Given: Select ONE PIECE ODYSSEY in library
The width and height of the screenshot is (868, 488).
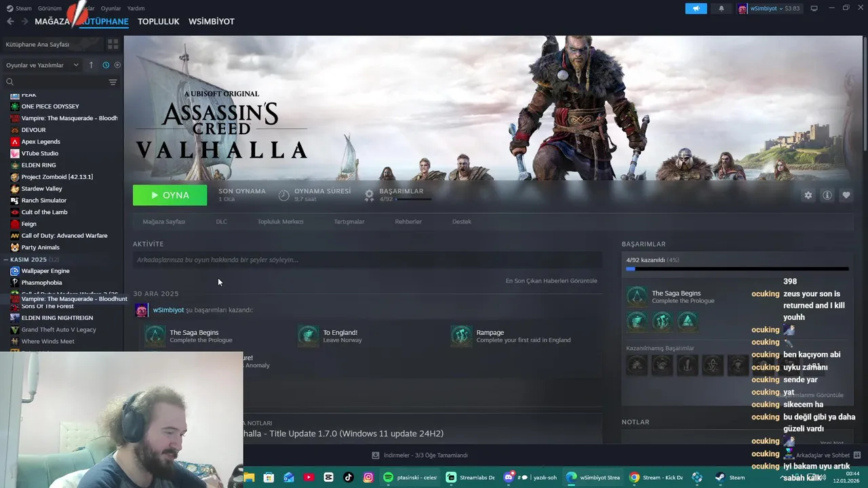Looking at the screenshot, I should click(x=50, y=106).
